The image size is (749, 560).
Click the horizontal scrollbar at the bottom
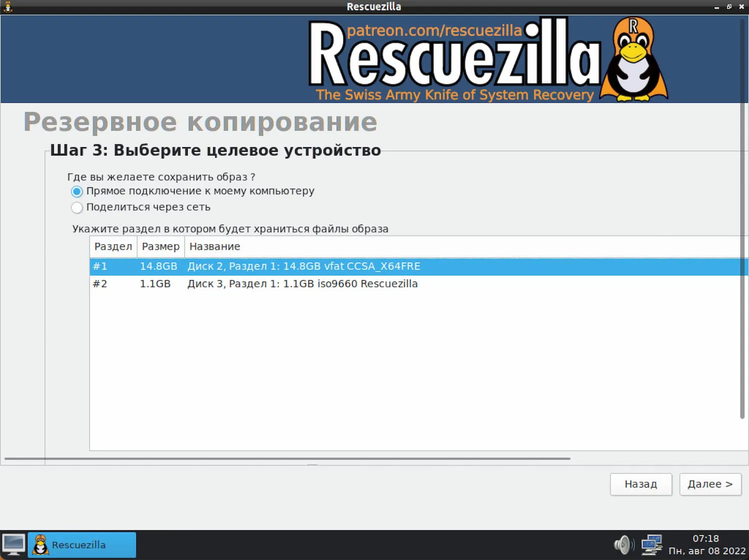pyautogui.click(x=287, y=458)
